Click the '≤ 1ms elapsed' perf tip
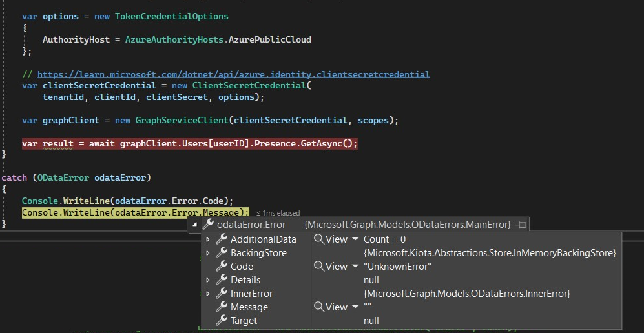This screenshot has height=333, width=644. click(x=278, y=213)
